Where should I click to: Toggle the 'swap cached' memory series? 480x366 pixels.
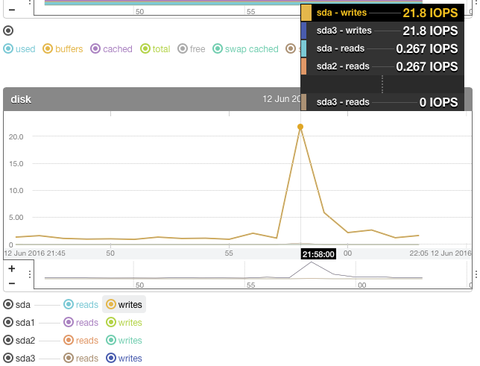(x=245, y=49)
